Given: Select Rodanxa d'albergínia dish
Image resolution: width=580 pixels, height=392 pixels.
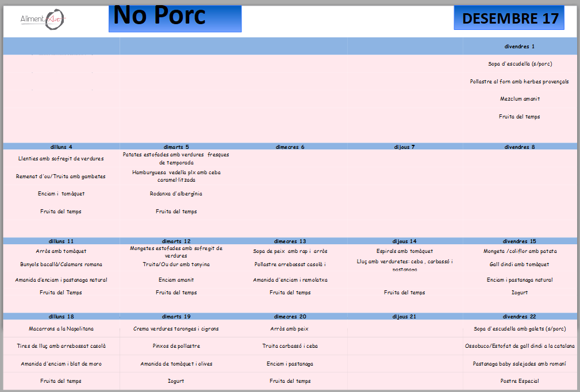Looking at the screenshot, I should point(176,194).
